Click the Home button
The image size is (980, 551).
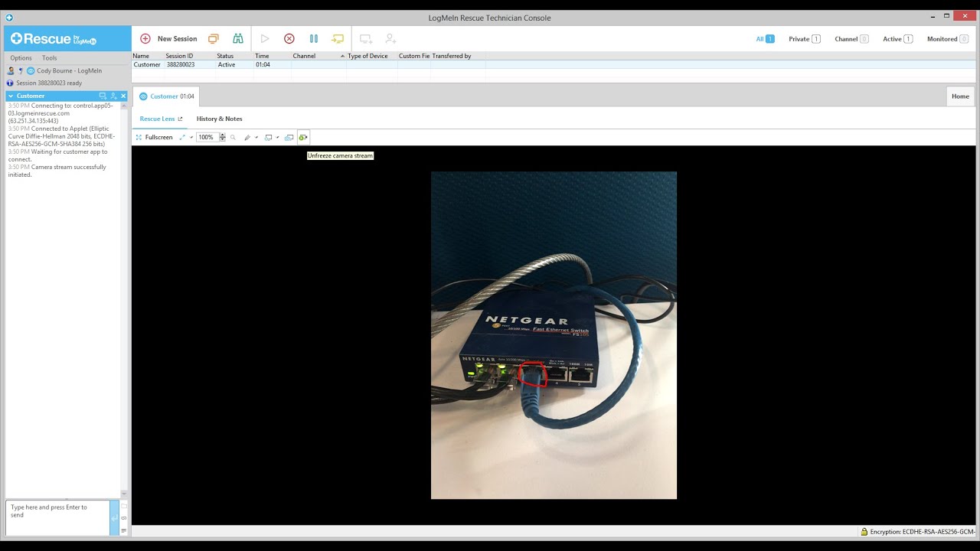coord(960,96)
